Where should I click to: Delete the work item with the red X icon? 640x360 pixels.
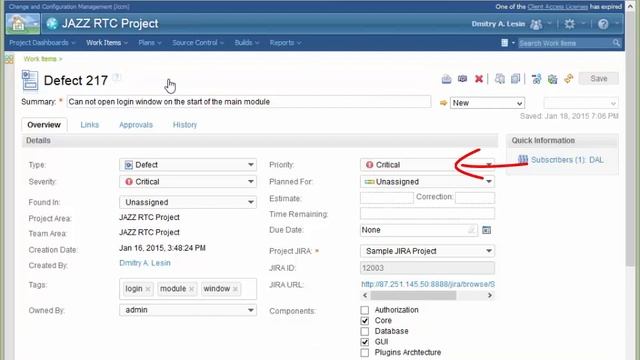tap(479, 79)
